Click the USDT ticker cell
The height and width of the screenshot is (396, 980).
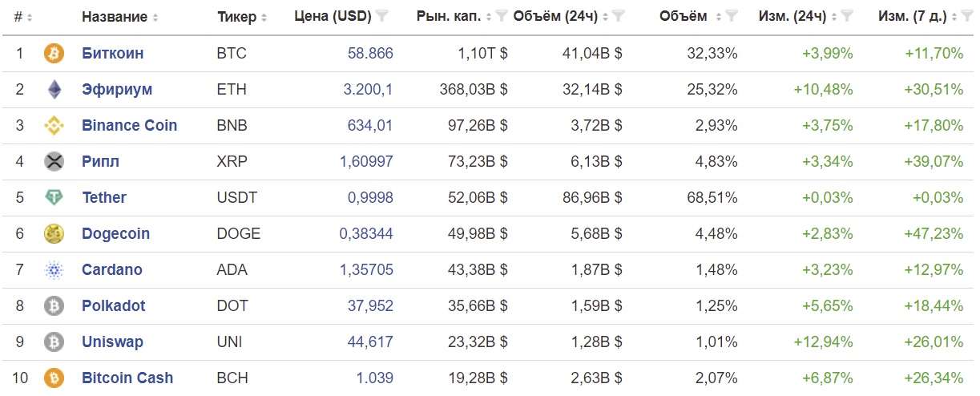[x=236, y=198]
